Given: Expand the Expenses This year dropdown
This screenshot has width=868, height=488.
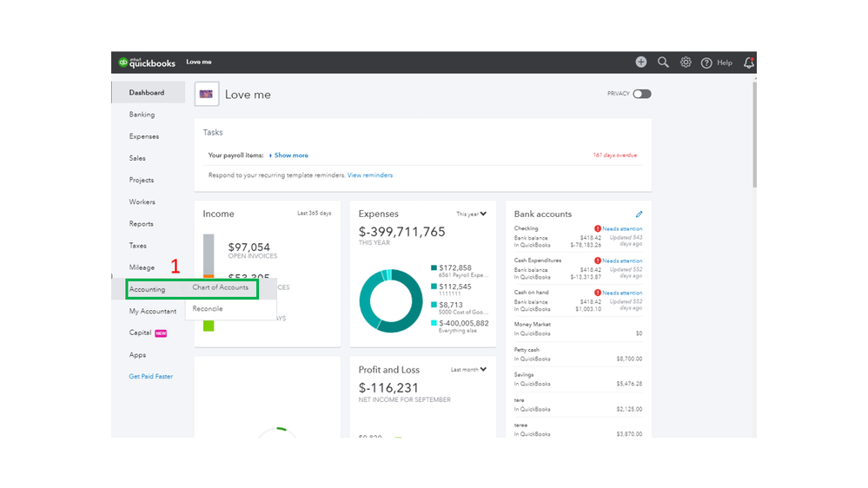Looking at the screenshot, I should 471,214.
